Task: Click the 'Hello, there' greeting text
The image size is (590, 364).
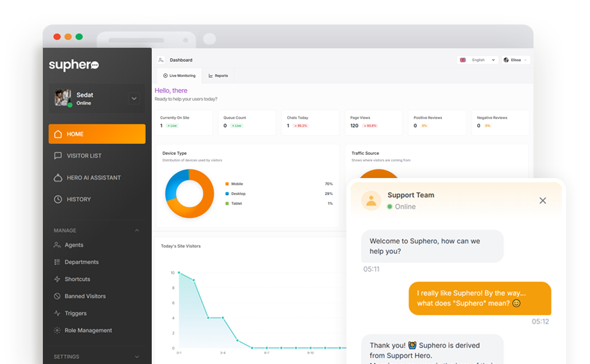Action: (x=171, y=91)
